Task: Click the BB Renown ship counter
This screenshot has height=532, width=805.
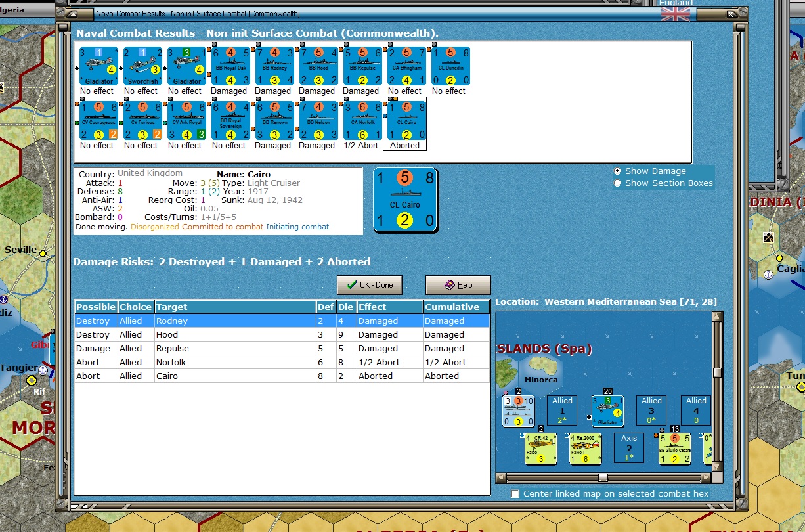Action: pos(273,120)
